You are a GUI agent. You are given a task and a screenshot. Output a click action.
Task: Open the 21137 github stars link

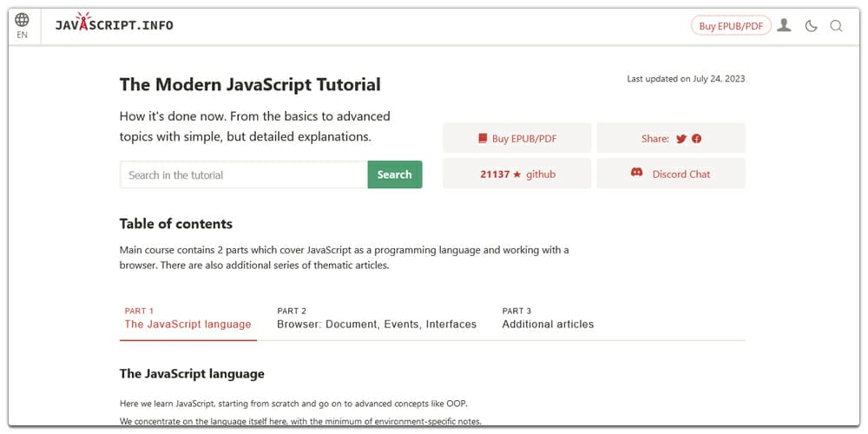coord(517,174)
